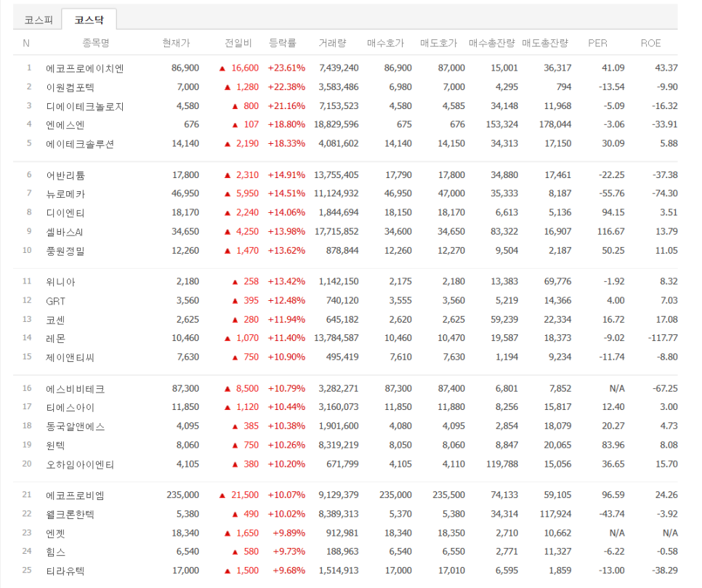702x588 pixels.
Task: Click the 전일비 column header
Action: point(238,43)
